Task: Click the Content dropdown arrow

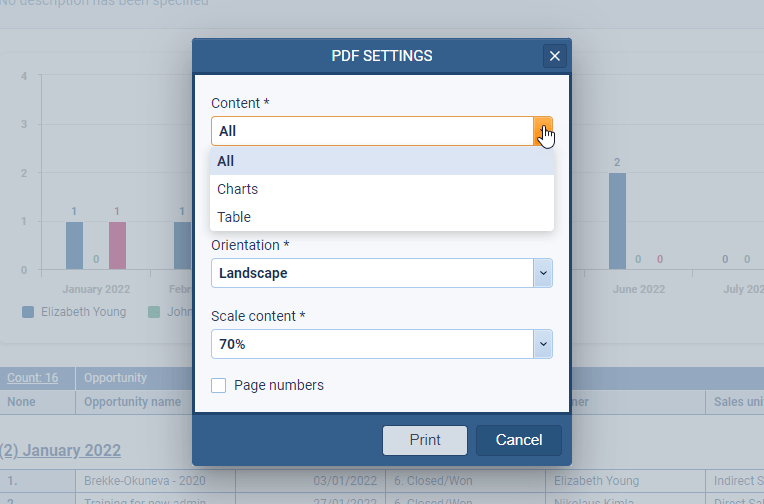Action: click(x=543, y=131)
